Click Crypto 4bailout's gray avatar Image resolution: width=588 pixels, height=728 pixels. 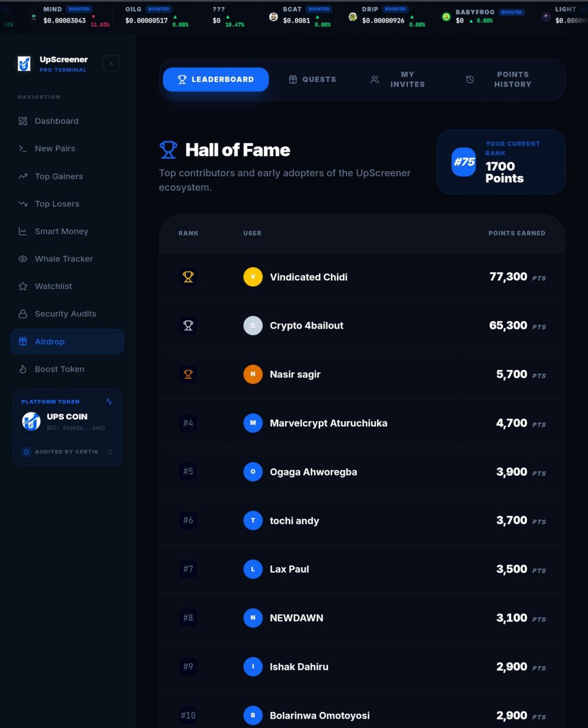253,326
